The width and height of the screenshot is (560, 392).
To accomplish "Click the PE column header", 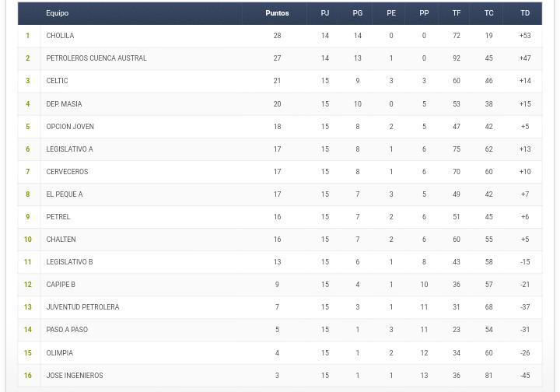I will 390,13.
